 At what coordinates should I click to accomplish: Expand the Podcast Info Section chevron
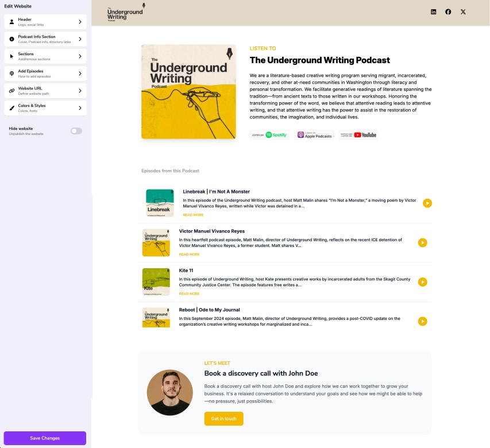click(80, 39)
